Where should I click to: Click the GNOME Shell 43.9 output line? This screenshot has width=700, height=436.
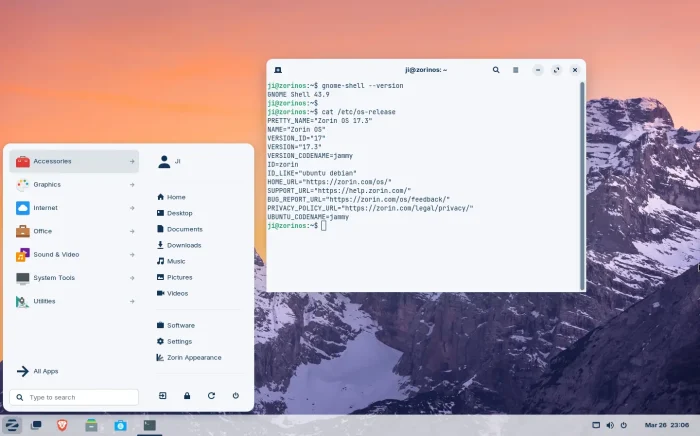298,95
